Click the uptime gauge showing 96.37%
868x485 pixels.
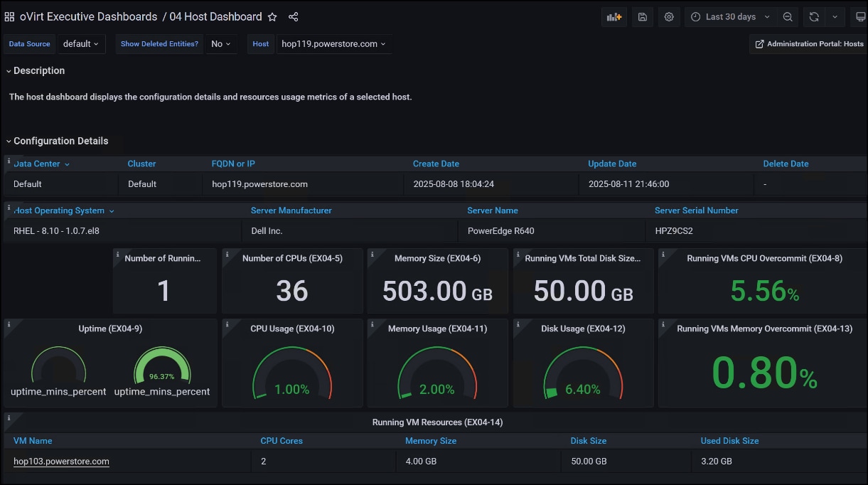click(x=162, y=366)
